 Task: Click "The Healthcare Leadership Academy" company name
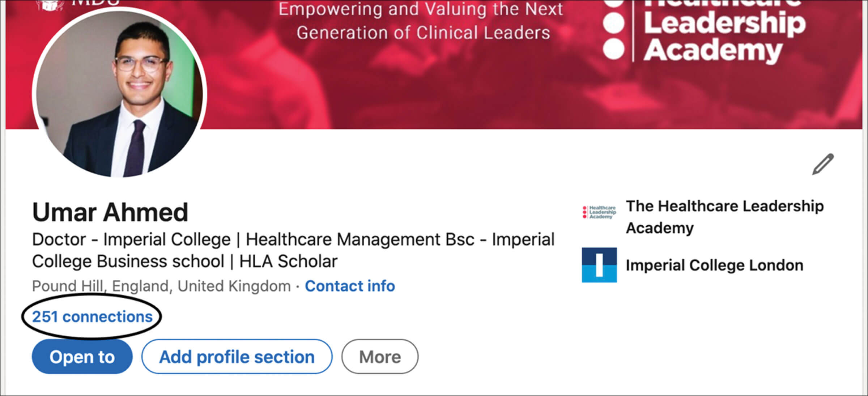coord(724,216)
